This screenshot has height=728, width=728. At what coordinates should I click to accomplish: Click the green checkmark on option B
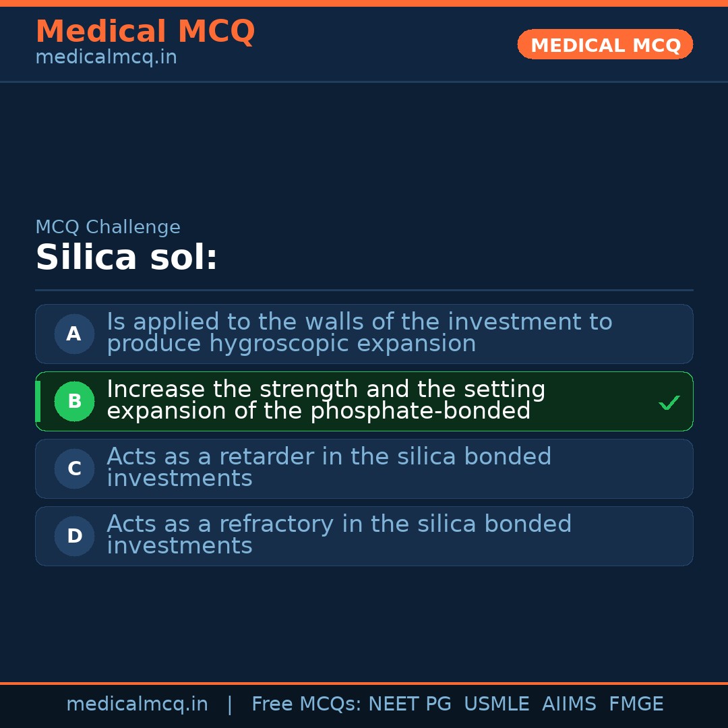(x=669, y=403)
